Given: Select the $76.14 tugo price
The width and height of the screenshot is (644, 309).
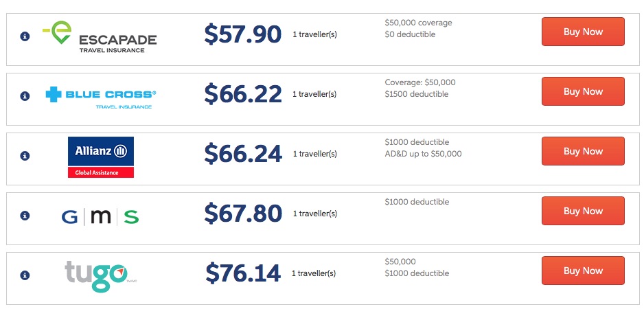Looking at the screenshot, I should pyautogui.click(x=243, y=273).
